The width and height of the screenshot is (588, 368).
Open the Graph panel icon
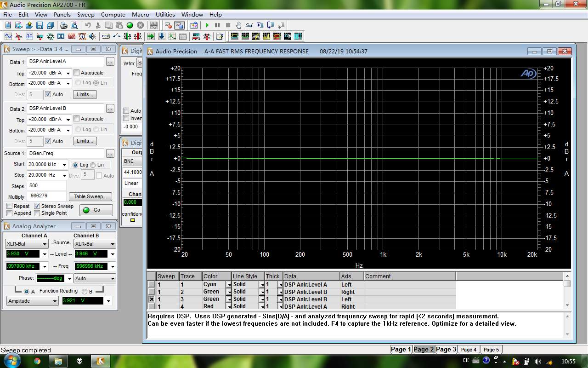[x=172, y=36]
